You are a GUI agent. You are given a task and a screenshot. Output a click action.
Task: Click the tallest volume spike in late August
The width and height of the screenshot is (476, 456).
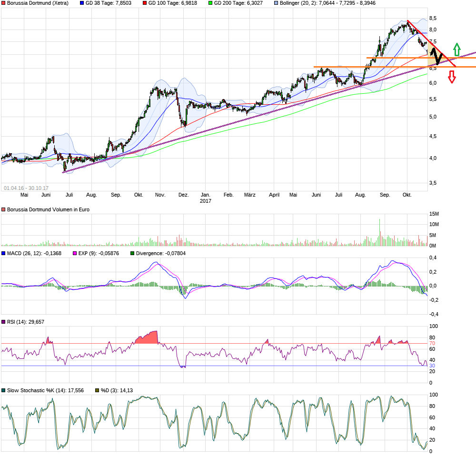click(379, 232)
